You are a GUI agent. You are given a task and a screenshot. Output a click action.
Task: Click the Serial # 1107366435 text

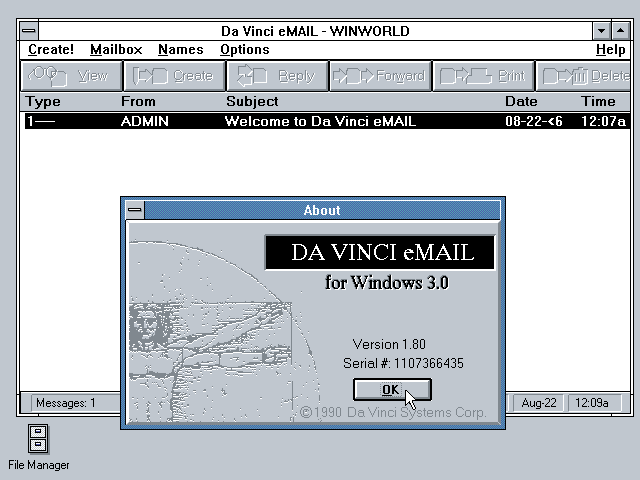(x=403, y=363)
